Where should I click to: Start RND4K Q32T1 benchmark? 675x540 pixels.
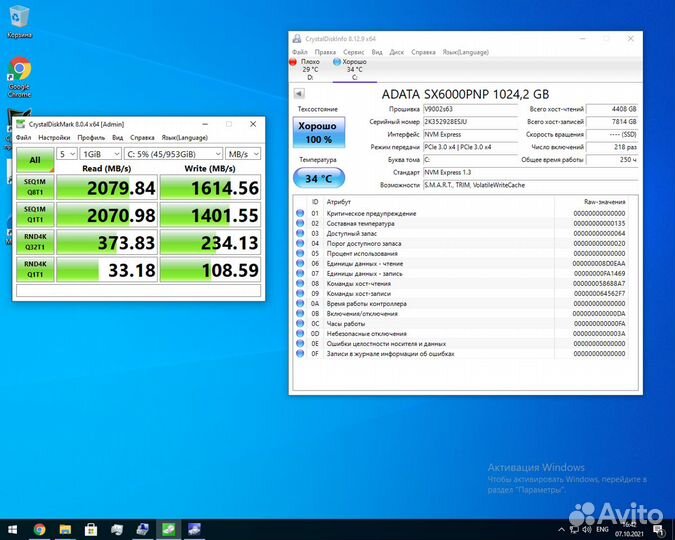point(35,242)
